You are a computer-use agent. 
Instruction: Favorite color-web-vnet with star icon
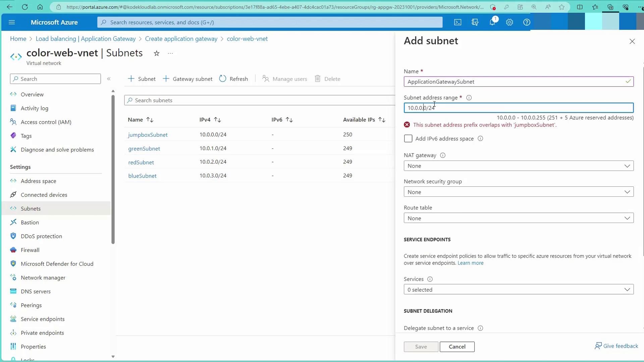(x=157, y=53)
